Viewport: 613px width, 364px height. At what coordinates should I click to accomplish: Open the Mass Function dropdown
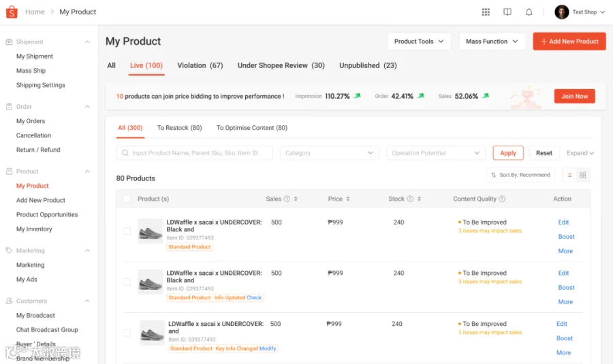coord(492,42)
